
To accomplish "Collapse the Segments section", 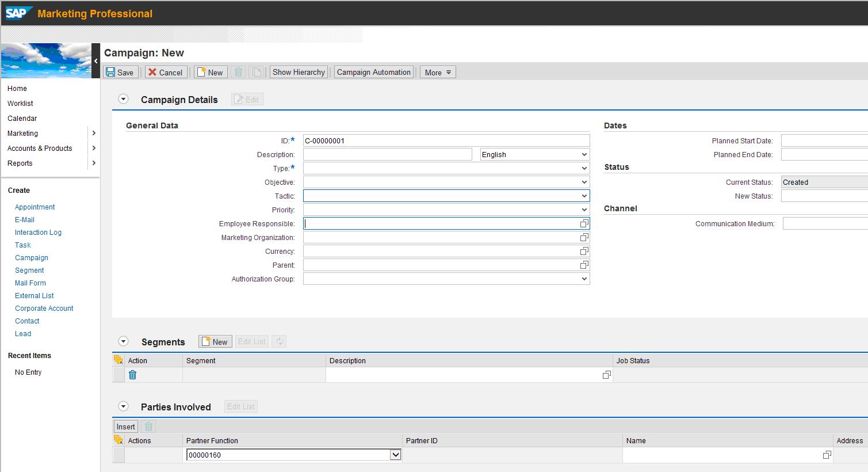I will click(123, 341).
